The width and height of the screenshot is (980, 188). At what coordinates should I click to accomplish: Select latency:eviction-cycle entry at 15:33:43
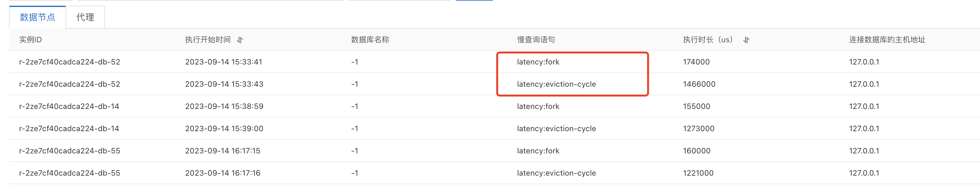[x=556, y=84]
